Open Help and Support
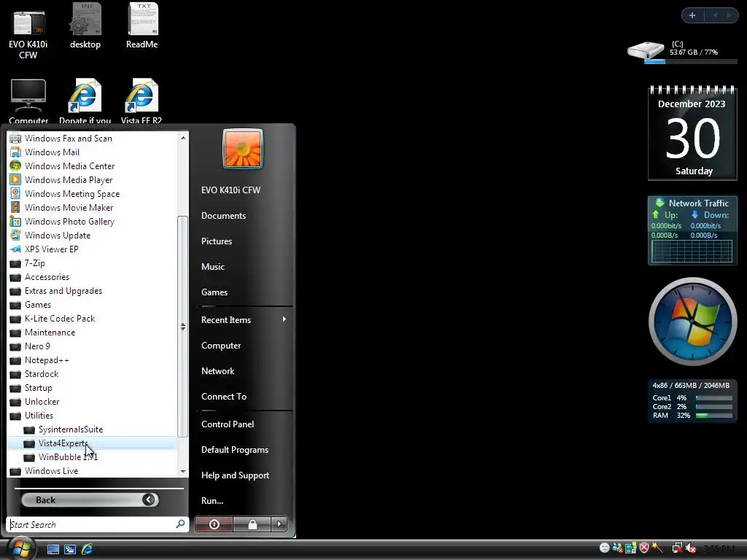Image resolution: width=747 pixels, height=560 pixels. pyautogui.click(x=236, y=475)
